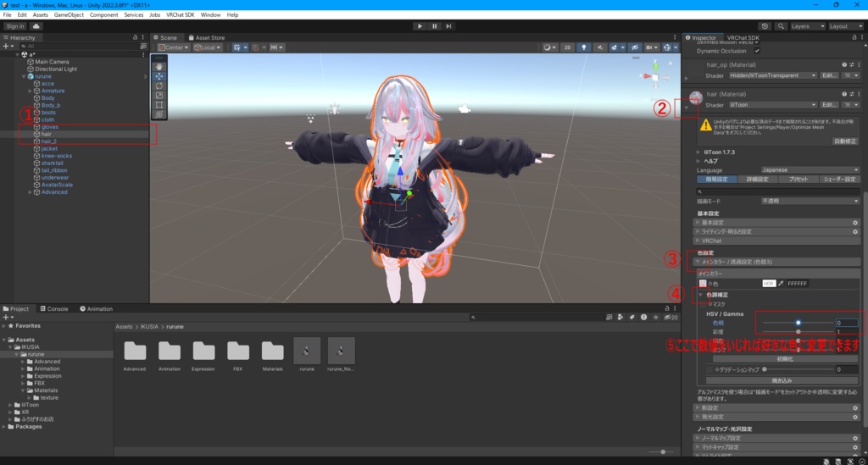This screenshot has height=465, width=868.
Task: Toggle the Hierarchy panel lock icon
Action: (135, 37)
